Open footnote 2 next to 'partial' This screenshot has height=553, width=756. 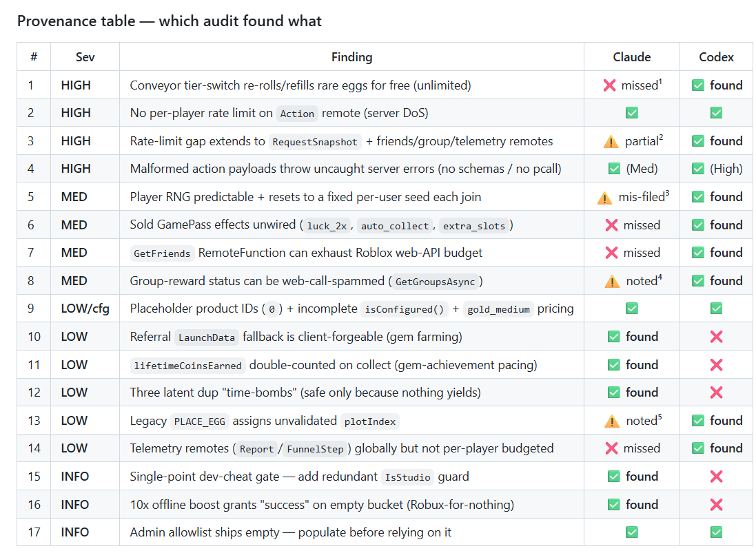(661, 137)
